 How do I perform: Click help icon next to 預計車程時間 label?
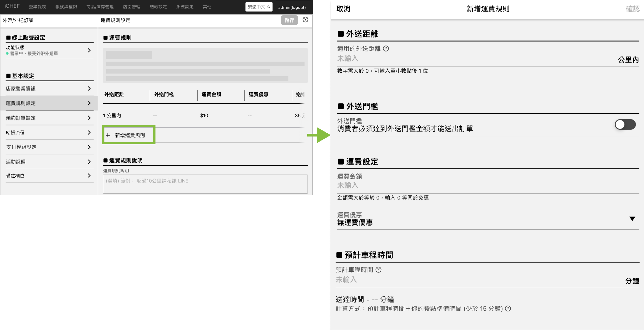click(379, 270)
